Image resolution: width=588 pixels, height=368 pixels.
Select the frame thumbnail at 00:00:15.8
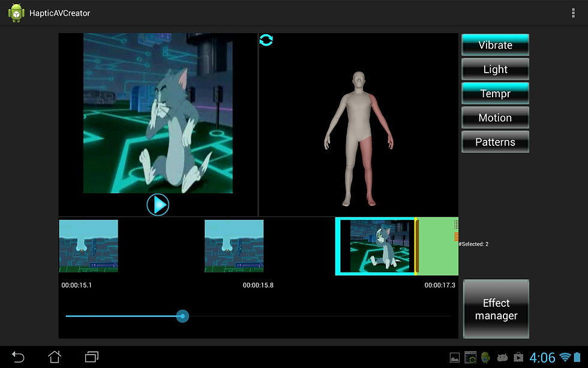tap(234, 246)
